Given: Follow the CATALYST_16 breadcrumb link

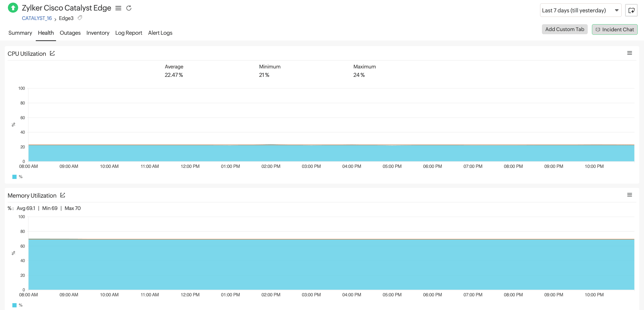Looking at the screenshot, I should click(x=37, y=18).
